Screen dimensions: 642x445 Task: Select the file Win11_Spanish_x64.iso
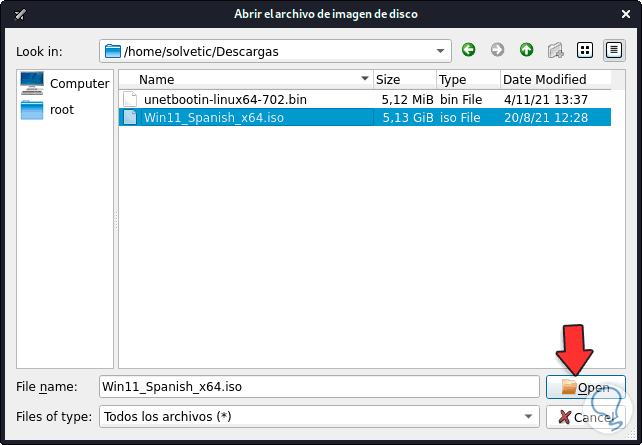coord(214,118)
